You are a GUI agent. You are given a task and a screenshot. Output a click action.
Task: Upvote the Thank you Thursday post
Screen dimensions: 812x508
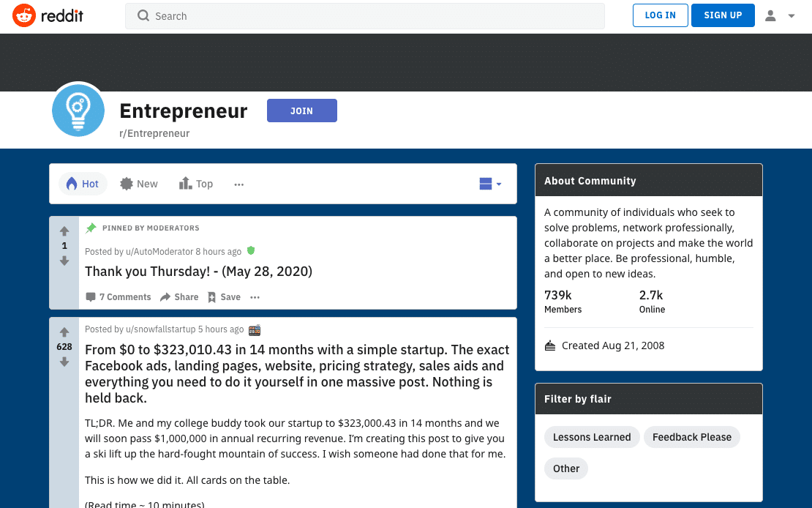tap(64, 230)
